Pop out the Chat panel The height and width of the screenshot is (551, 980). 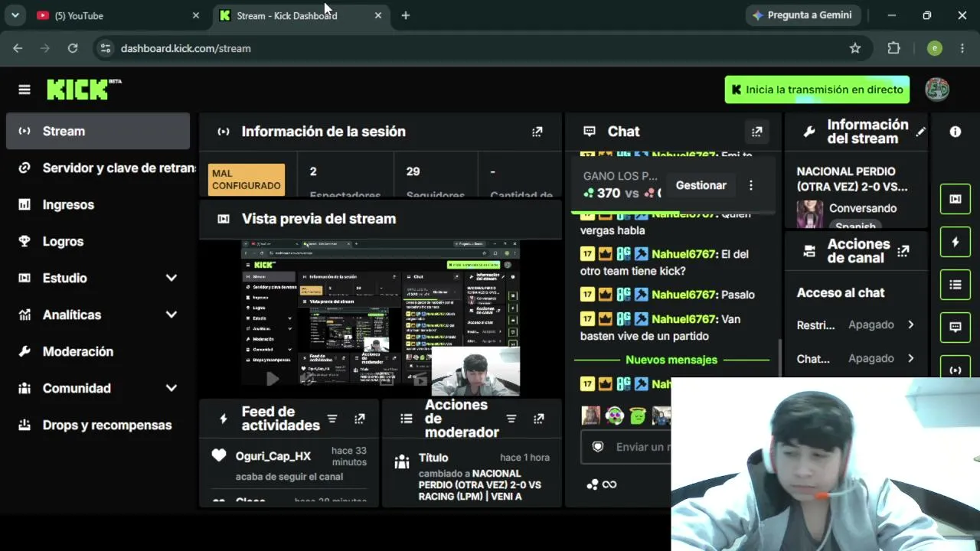(x=757, y=132)
